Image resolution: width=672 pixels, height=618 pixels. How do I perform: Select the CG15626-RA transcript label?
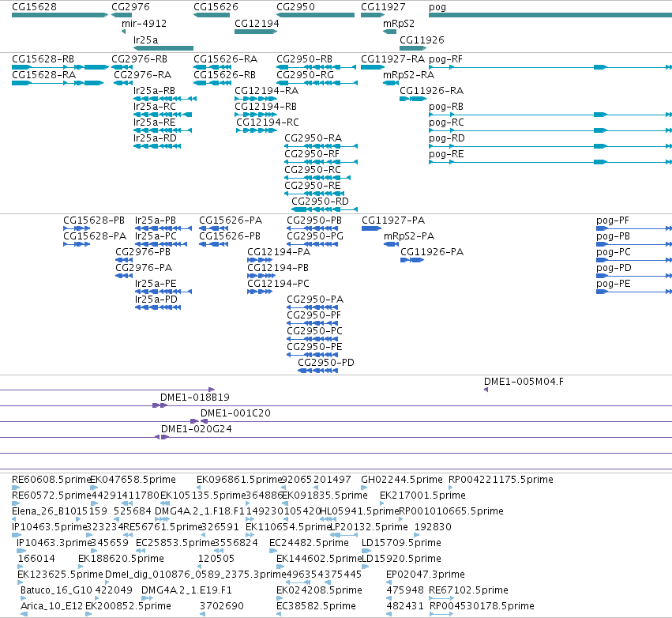[x=225, y=59]
